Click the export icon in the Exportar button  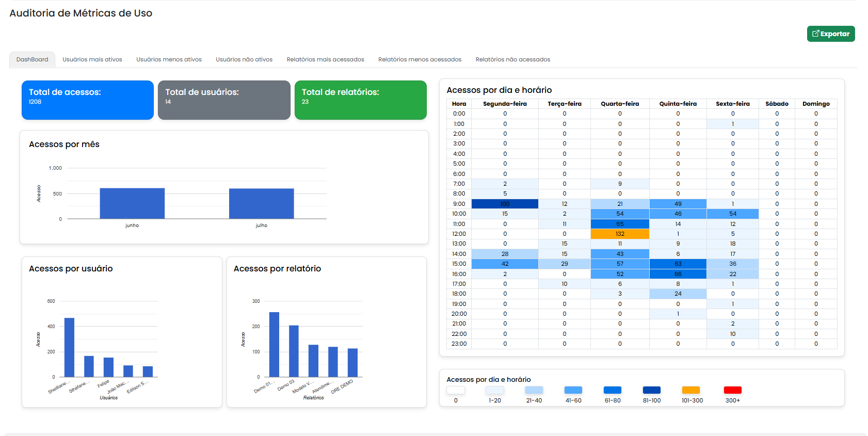click(x=815, y=34)
